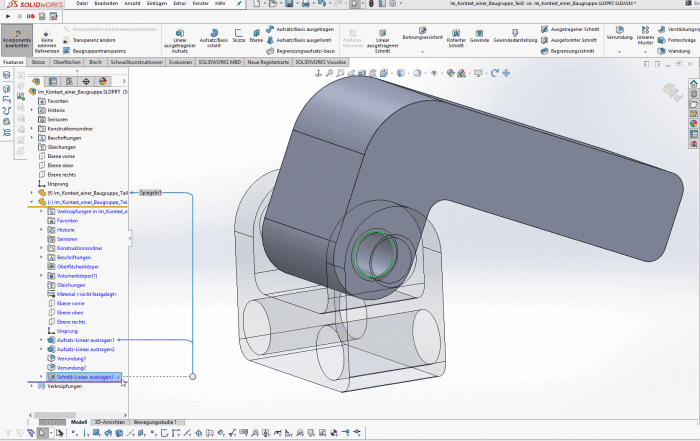The image size is (700, 441).
Task: Open the Datei menu
Action: pyautogui.click(x=82, y=4)
